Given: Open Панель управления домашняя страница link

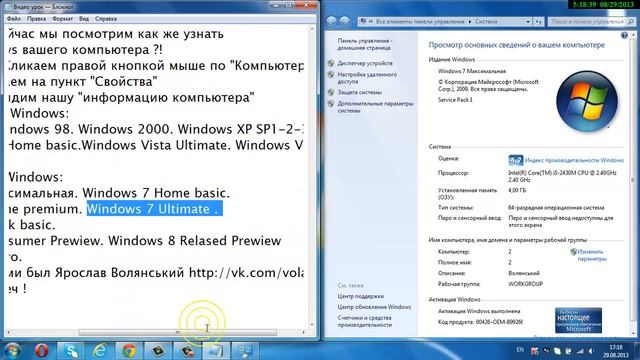Looking at the screenshot, I should pyautogui.click(x=364, y=44).
